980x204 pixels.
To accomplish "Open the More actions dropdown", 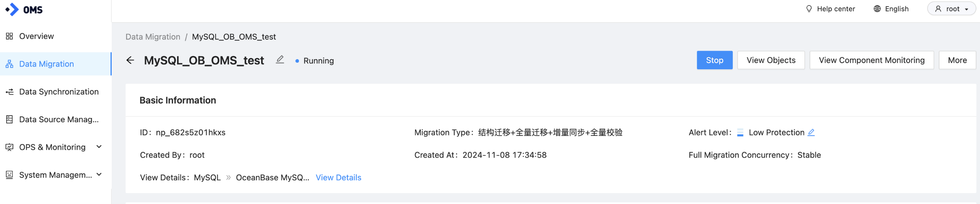I will (957, 60).
